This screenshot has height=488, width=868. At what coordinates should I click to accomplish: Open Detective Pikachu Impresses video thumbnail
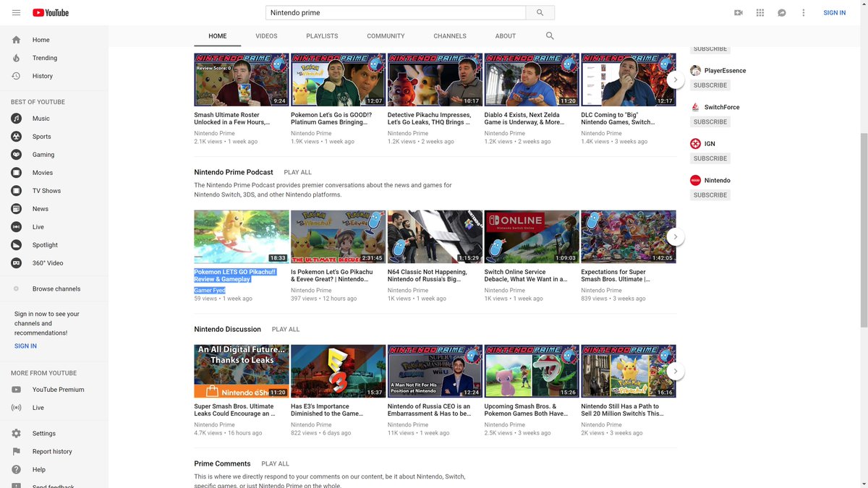(435, 80)
